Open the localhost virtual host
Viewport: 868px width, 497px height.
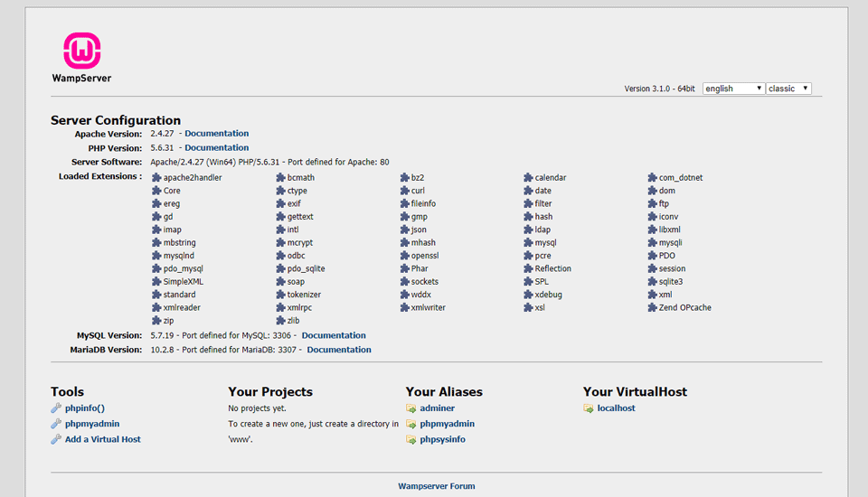[616, 408]
